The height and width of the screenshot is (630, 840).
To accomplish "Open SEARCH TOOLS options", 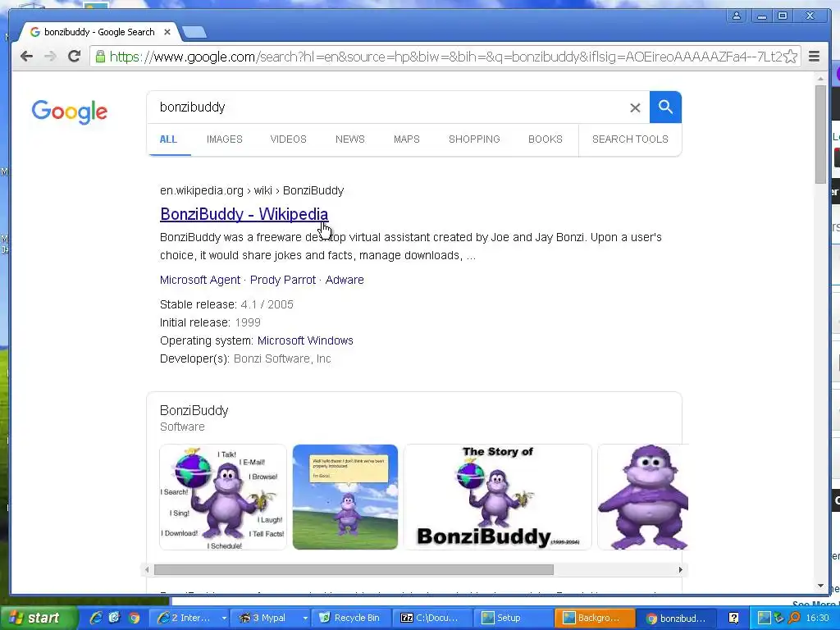I will pos(630,139).
